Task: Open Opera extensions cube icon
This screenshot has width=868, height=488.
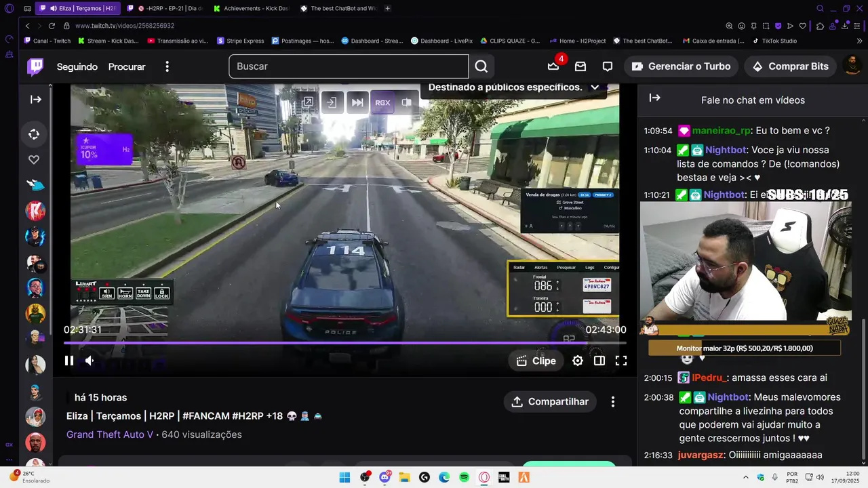Action: [x=820, y=26]
